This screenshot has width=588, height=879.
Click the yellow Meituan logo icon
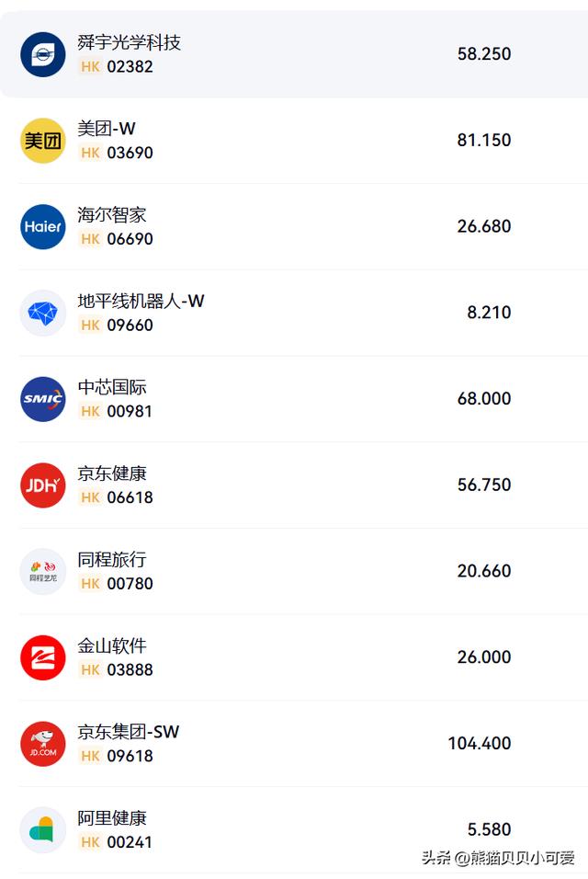[x=43, y=141]
